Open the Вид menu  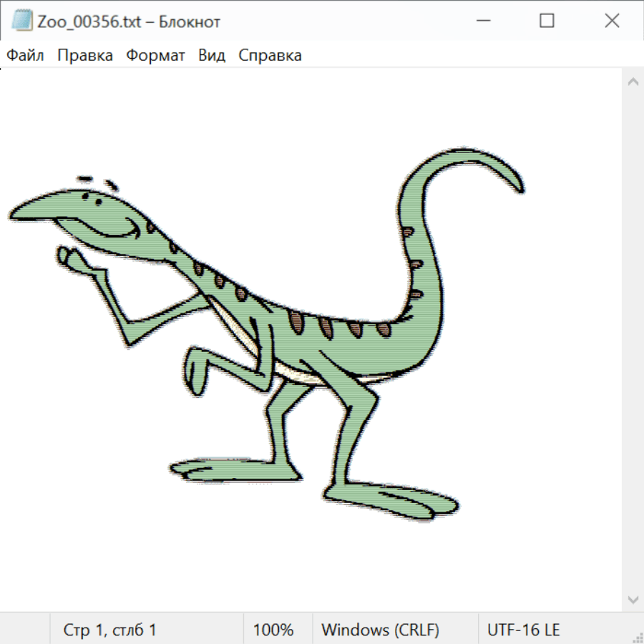(212, 56)
